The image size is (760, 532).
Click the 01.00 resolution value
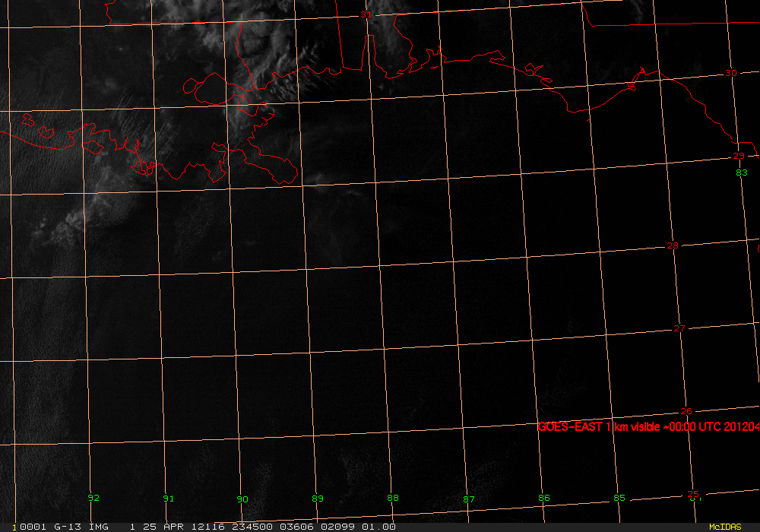pyautogui.click(x=378, y=527)
